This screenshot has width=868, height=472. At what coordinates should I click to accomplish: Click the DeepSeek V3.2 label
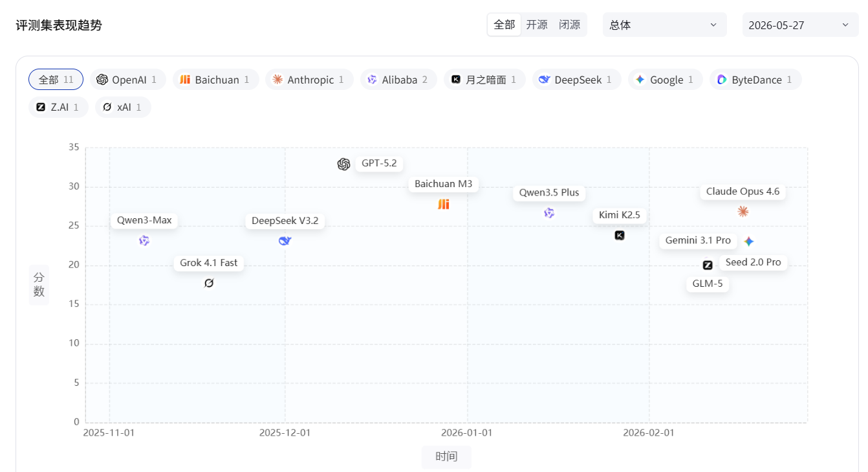click(285, 221)
